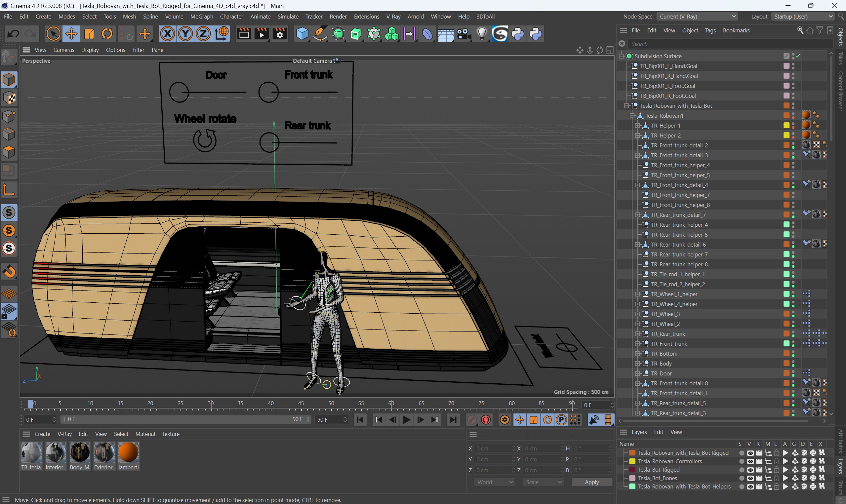846x504 pixels.
Task: Click the MoGraph Cloner green cubes icon
Action: click(392, 34)
